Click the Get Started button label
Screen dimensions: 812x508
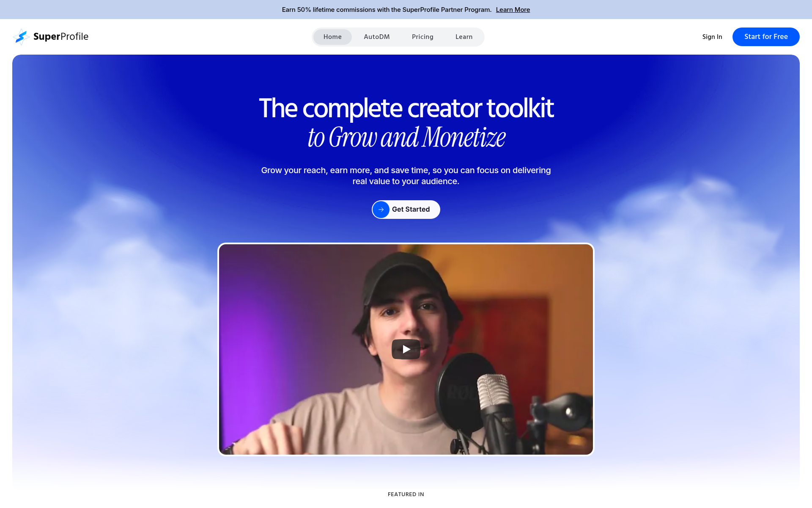411,210
